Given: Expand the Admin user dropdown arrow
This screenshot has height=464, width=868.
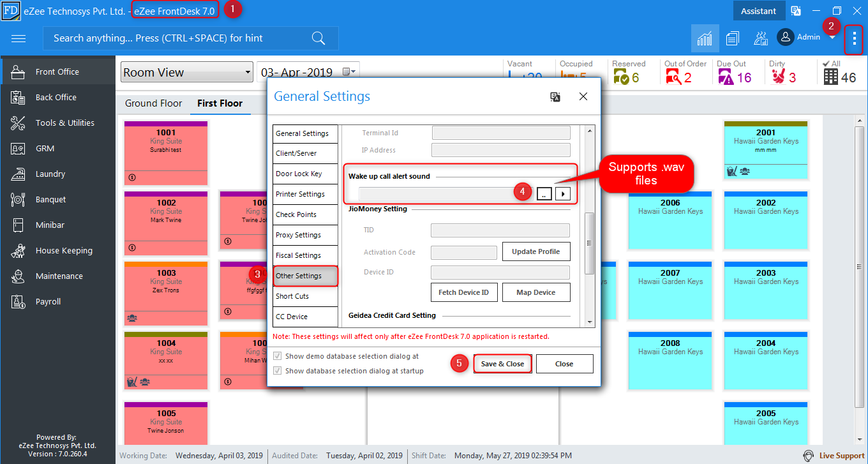Looking at the screenshot, I should pos(832,38).
